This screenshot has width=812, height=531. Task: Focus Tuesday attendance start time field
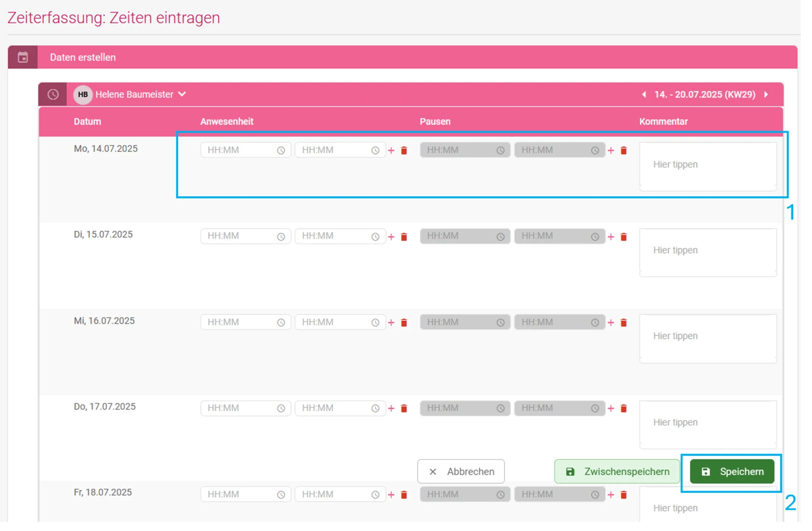pyautogui.click(x=245, y=237)
